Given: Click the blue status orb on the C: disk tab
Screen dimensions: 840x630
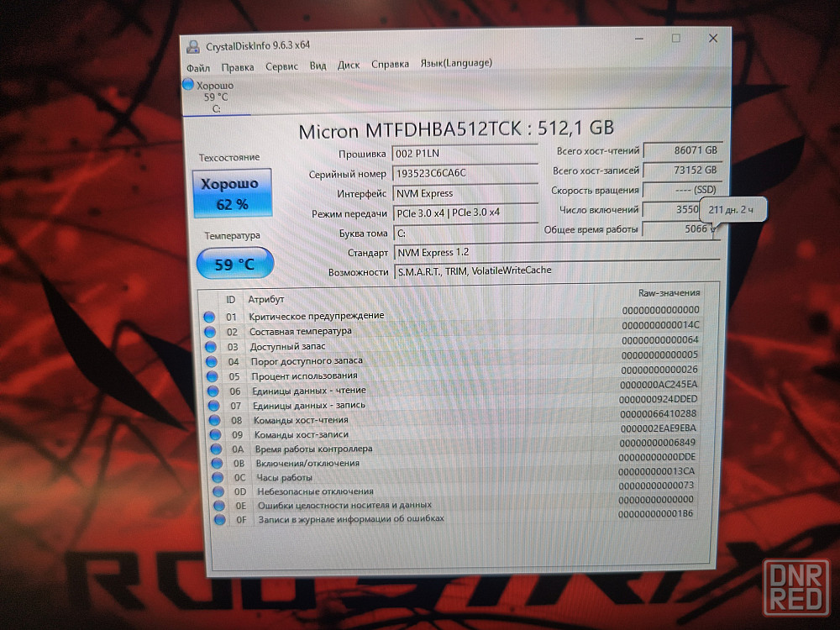Looking at the screenshot, I should coord(188,84).
